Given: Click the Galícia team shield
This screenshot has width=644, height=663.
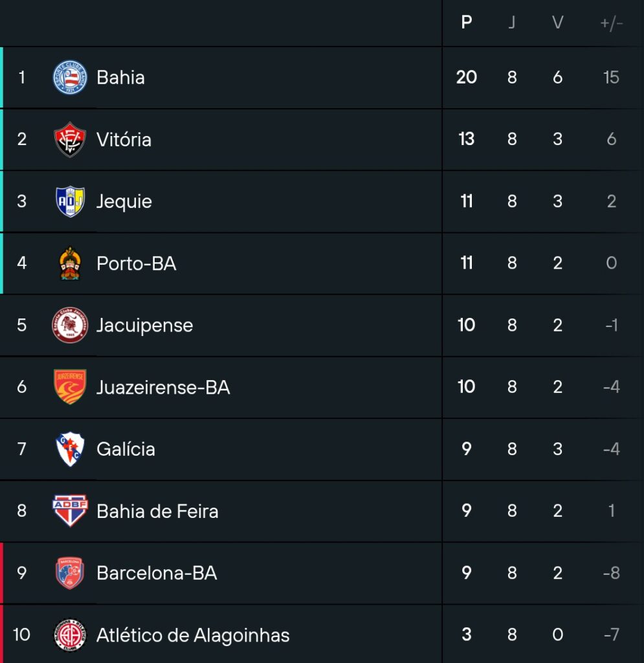Looking at the screenshot, I should 70,449.
